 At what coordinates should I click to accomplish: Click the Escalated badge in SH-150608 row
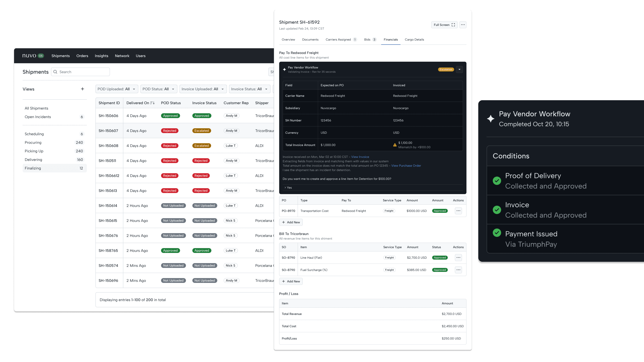(201, 146)
